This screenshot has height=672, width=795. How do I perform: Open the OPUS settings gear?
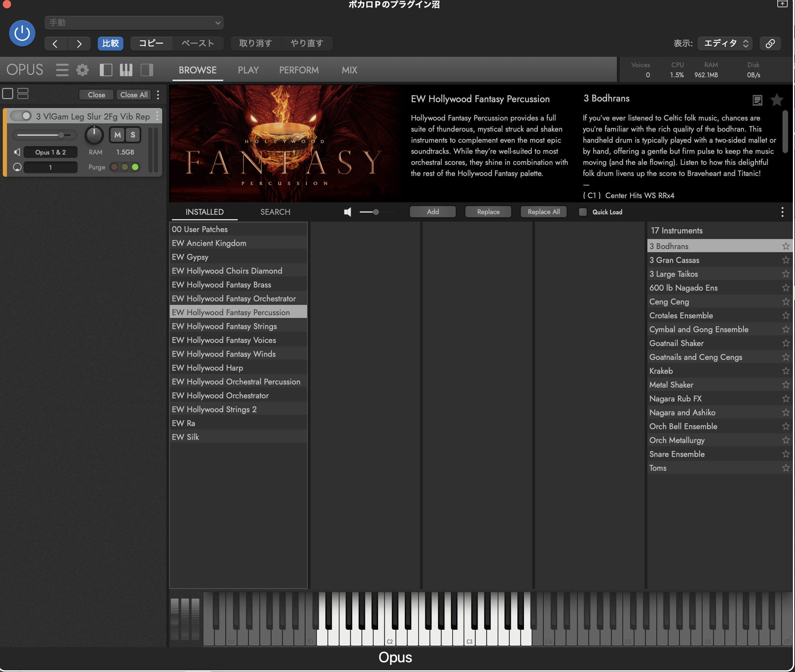82,70
